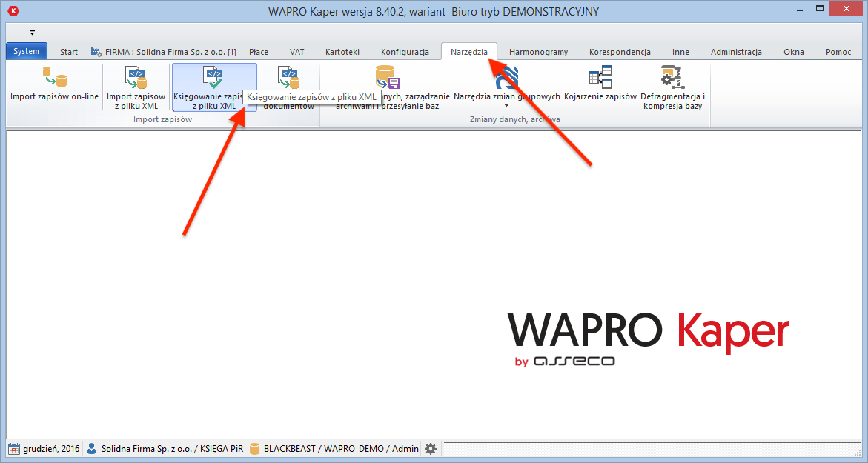Viewport: 868px width, 463px height.
Task: Expand Narzędzia zmian grupowych dropdown arrow
Action: click(508, 105)
